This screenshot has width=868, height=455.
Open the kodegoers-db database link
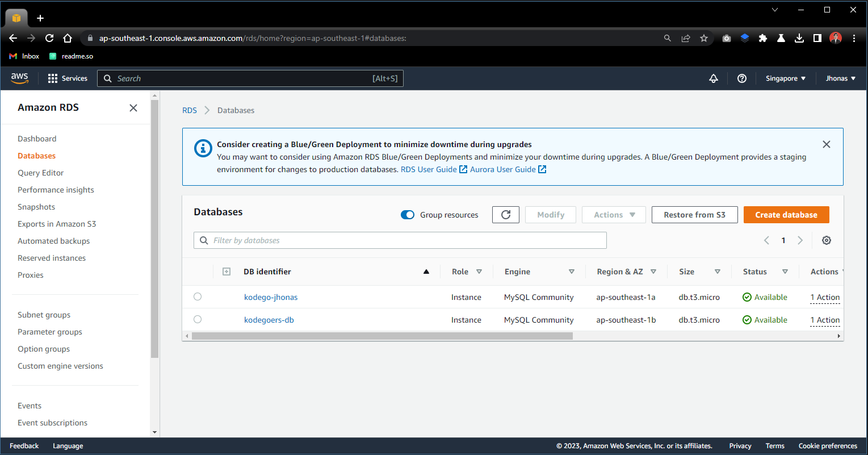(269, 320)
